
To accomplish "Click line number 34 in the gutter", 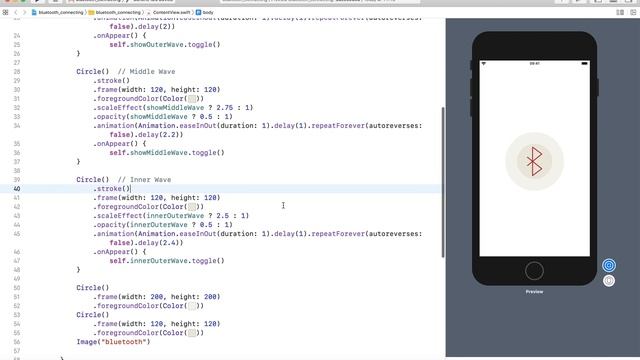I will tap(17, 126).
